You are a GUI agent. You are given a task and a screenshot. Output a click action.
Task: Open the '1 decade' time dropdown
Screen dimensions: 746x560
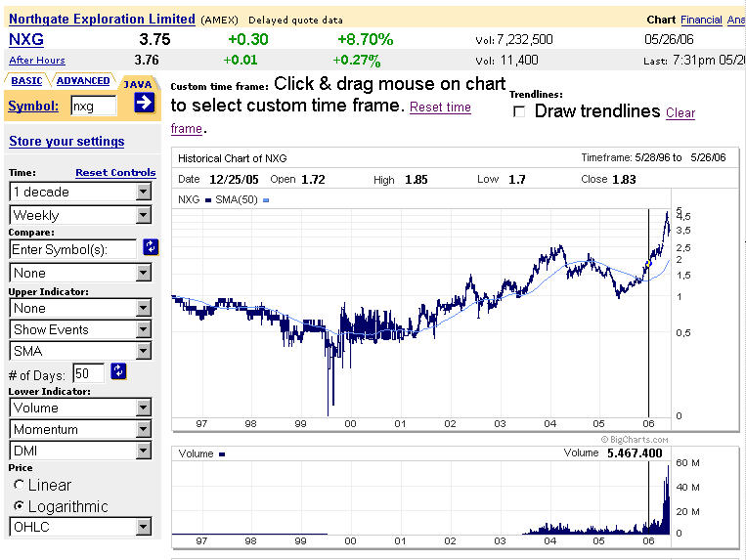click(144, 192)
